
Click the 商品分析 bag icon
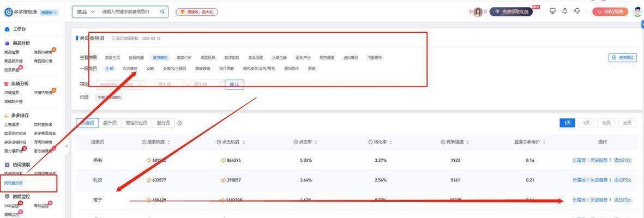(x=7, y=43)
